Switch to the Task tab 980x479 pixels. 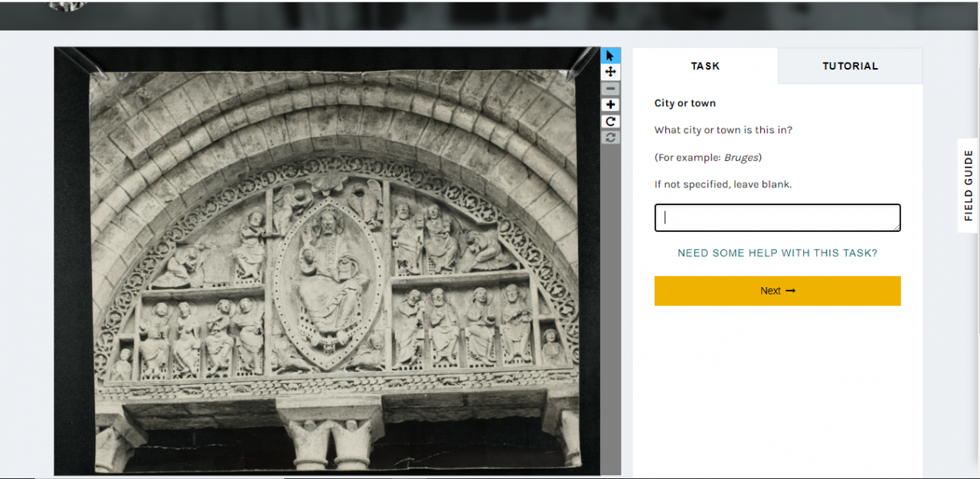pyautogui.click(x=705, y=66)
